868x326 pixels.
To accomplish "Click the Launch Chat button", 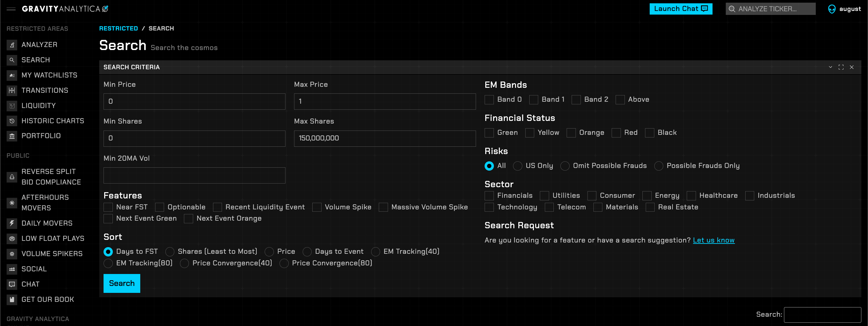I will pyautogui.click(x=681, y=9).
